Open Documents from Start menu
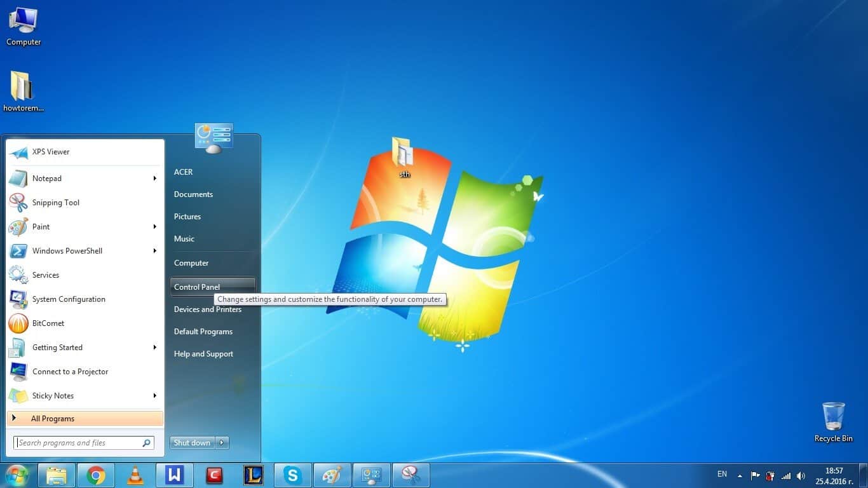 [x=193, y=194]
